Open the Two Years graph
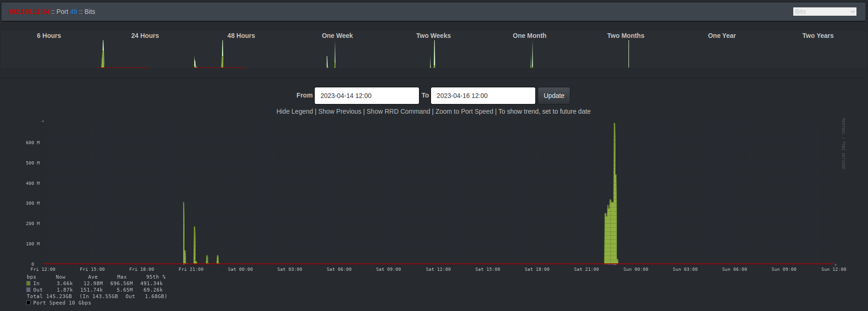 tap(818, 51)
